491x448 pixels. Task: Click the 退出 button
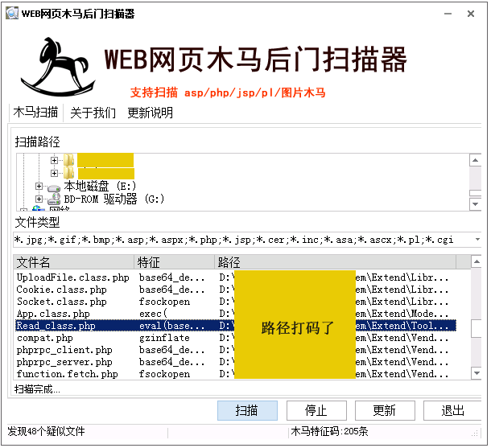(x=453, y=410)
